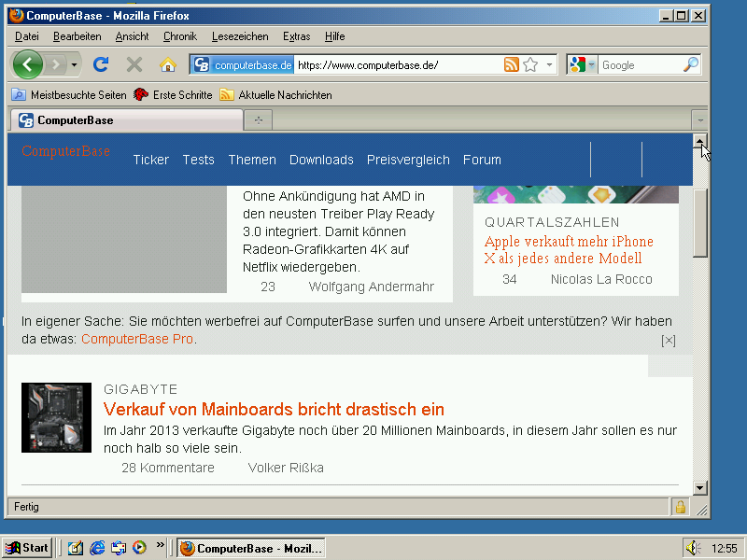Open the Themen navigation link

[252, 160]
